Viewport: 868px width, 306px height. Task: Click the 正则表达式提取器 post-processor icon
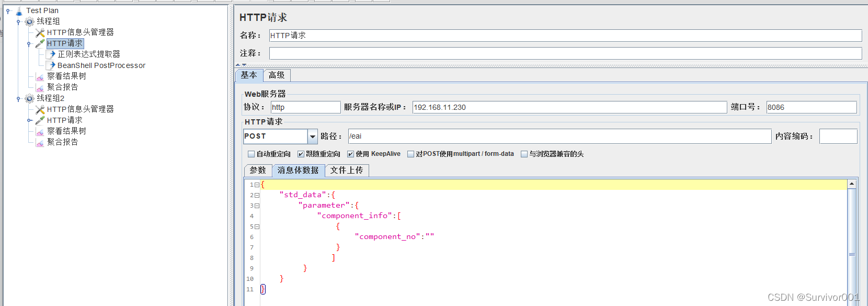point(51,54)
